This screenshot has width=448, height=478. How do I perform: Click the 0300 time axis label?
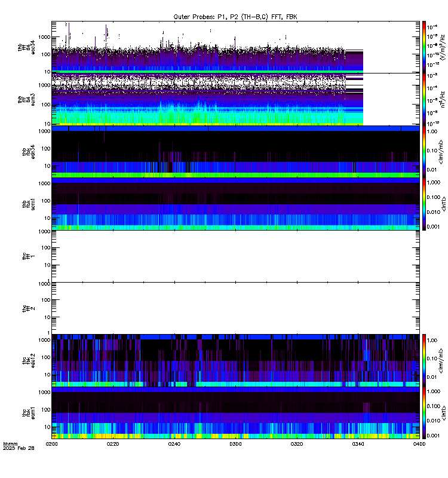point(235,444)
